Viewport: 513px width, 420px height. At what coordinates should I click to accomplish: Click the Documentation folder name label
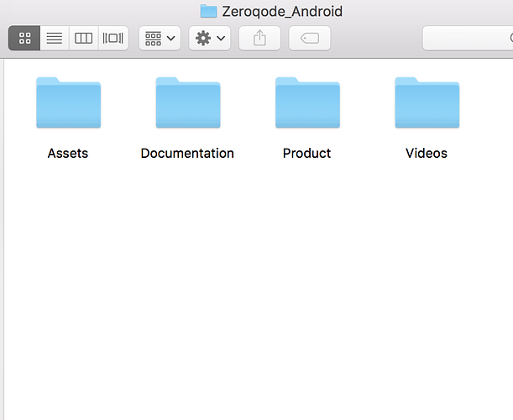coord(187,153)
